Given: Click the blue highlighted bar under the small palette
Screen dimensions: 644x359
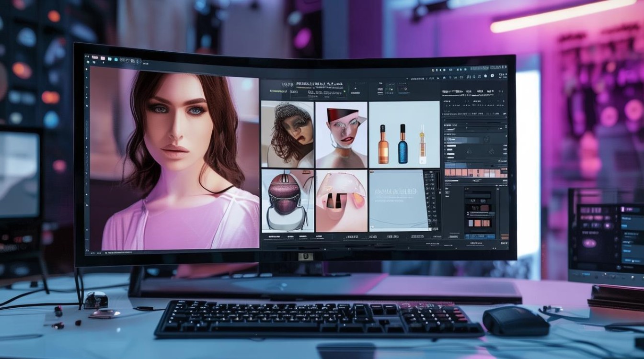Looking at the screenshot, I should pos(480,236).
